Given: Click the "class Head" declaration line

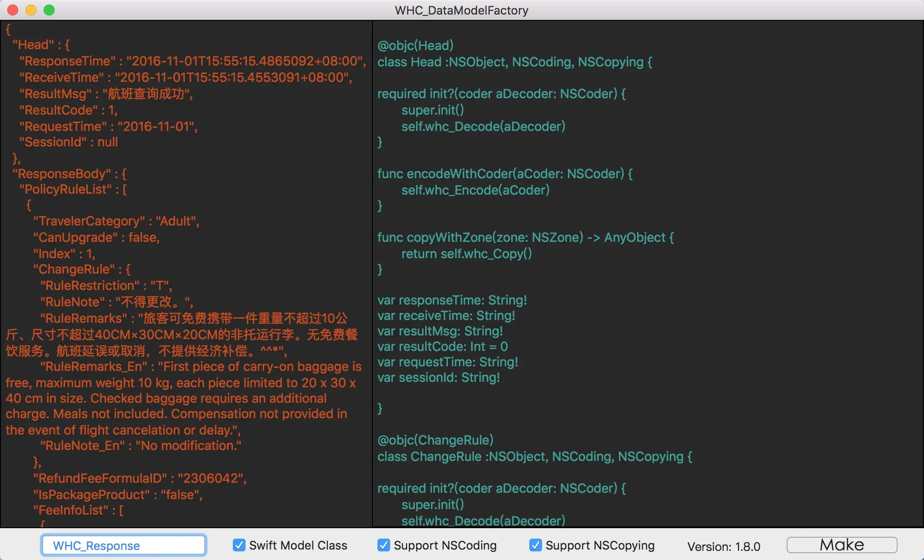Looking at the screenshot, I should pos(514,62).
